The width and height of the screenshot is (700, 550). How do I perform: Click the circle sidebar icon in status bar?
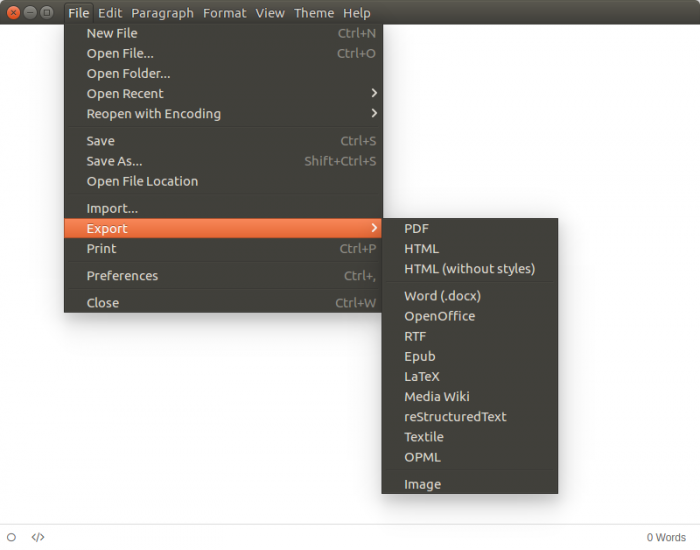click(x=11, y=537)
